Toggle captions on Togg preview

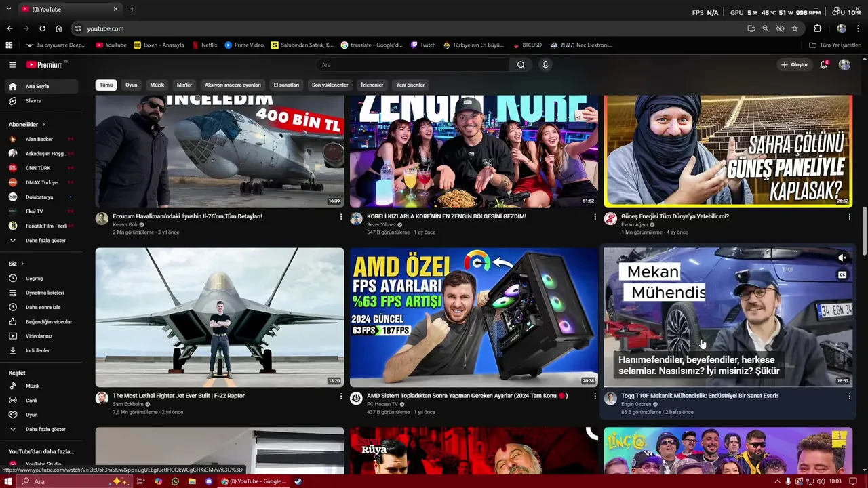(842, 274)
